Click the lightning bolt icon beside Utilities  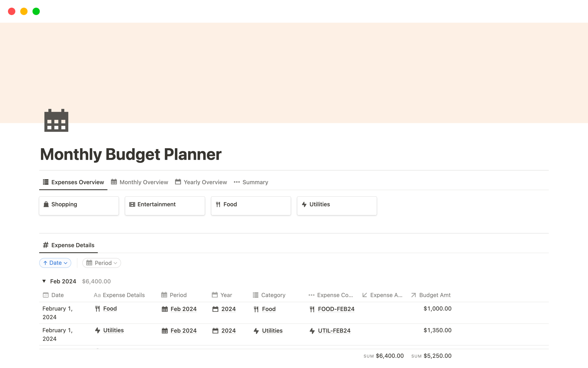click(x=304, y=204)
